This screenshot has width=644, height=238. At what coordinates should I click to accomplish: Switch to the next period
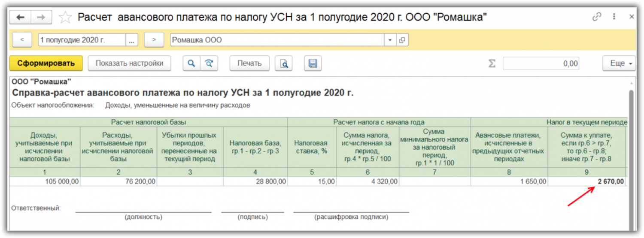point(154,40)
